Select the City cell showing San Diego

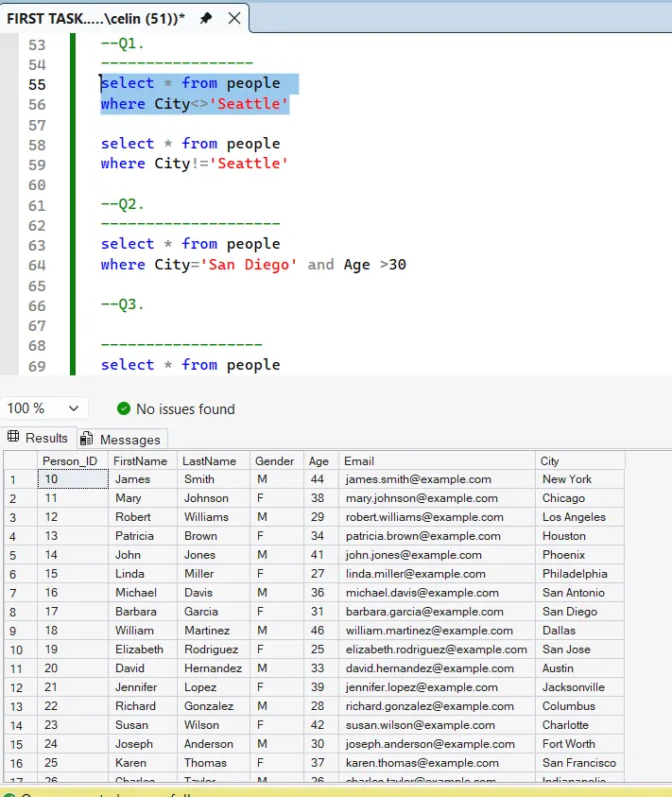point(568,612)
